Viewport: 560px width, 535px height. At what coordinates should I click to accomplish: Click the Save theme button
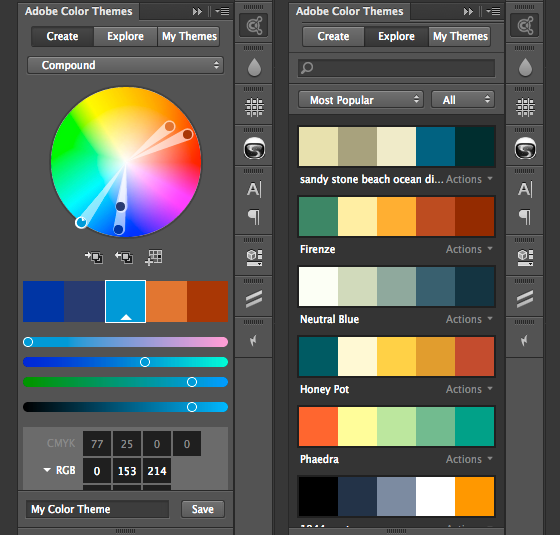tap(203, 509)
